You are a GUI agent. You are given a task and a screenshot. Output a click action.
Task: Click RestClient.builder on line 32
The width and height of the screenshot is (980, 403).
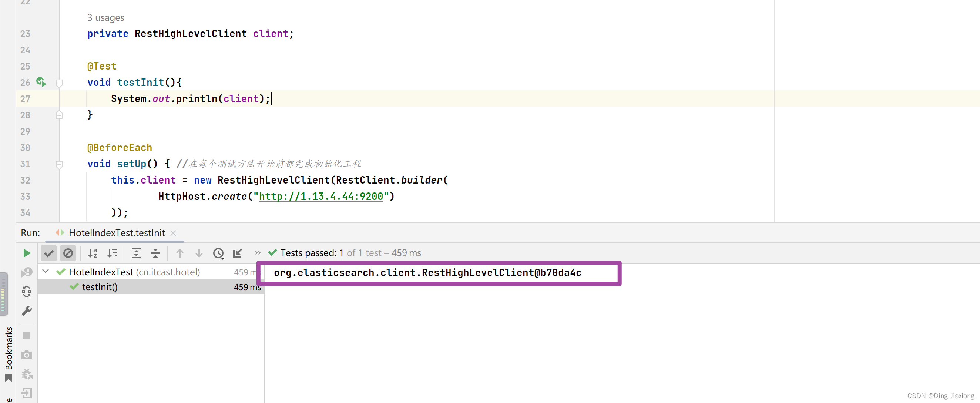[389, 180]
